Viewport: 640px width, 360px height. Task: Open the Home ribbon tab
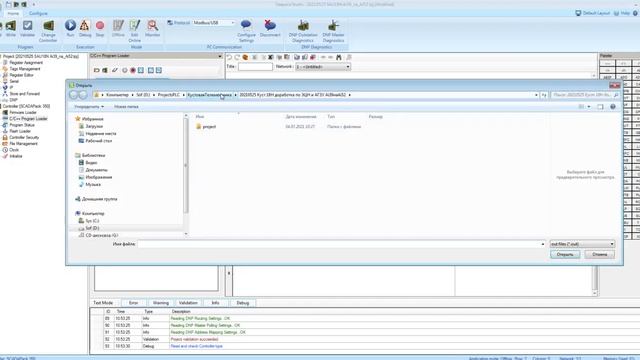point(13,13)
